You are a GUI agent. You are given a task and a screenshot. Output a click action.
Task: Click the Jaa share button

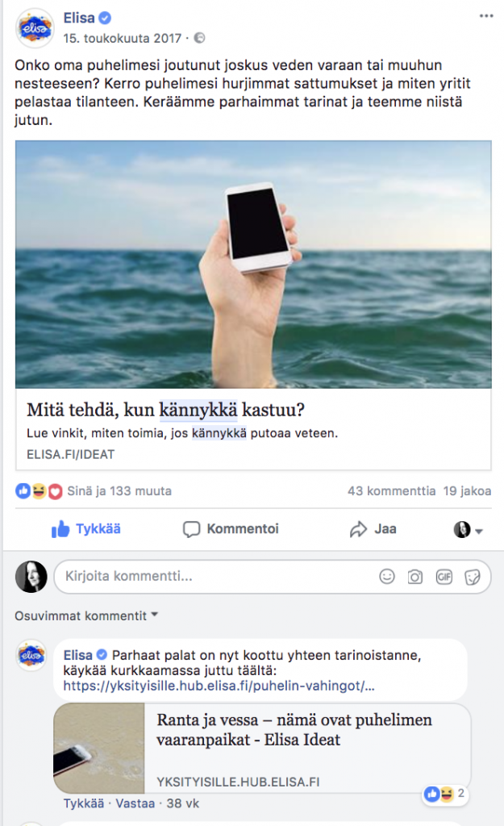[373, 529]
